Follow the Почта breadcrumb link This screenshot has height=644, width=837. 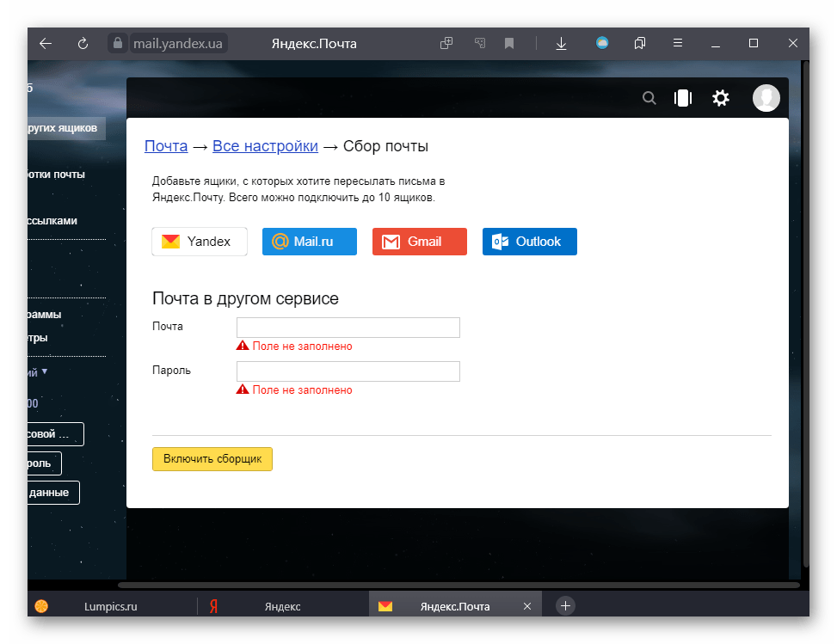coord(166,146)
